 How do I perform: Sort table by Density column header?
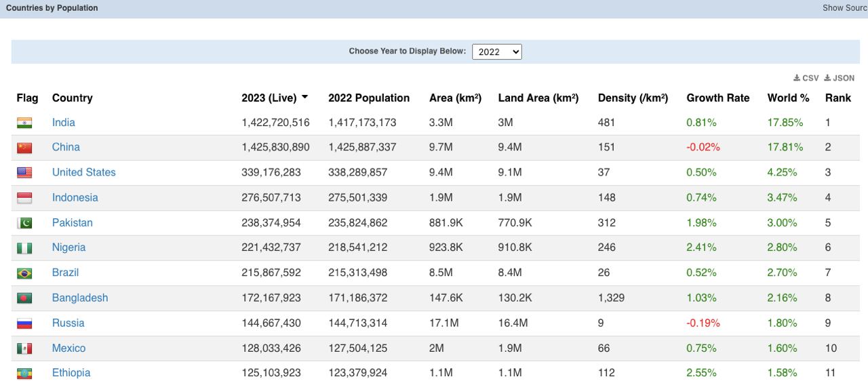(x=632, y=98)
